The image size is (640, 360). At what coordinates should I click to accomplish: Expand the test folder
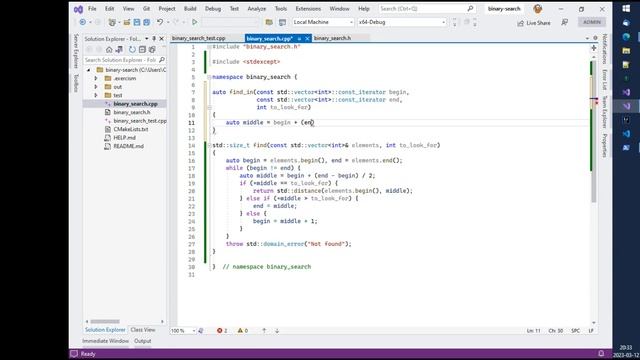coord(96,95)
